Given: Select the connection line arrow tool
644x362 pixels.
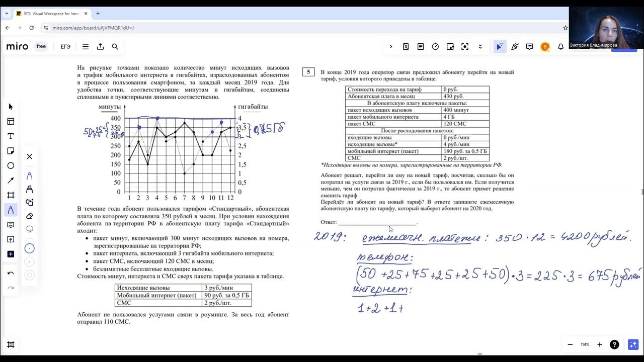Looking at the screenshot, I should [11, 180].
